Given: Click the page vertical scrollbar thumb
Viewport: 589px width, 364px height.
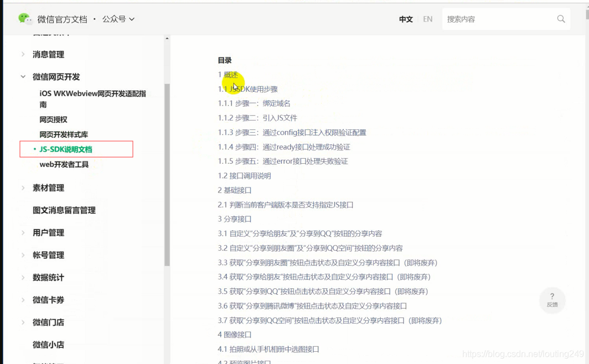Looking at the screenshot, I should pyautogui.click(x=587, y=14).
